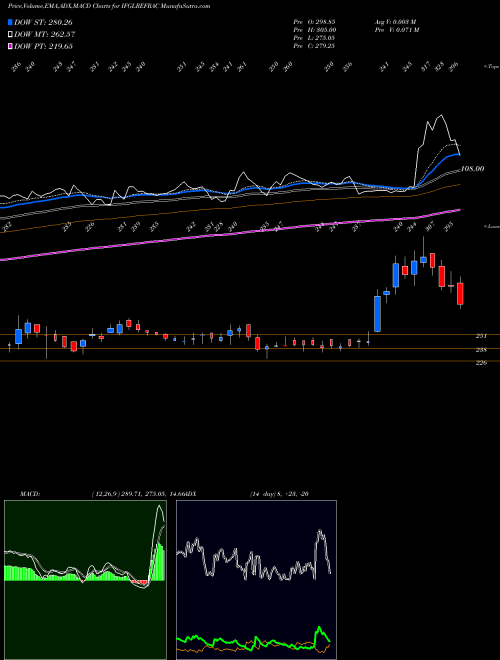Click the ADX (14 day) values text
The height and width of the screenshot is (660, 500).
[x=280, y=494]
